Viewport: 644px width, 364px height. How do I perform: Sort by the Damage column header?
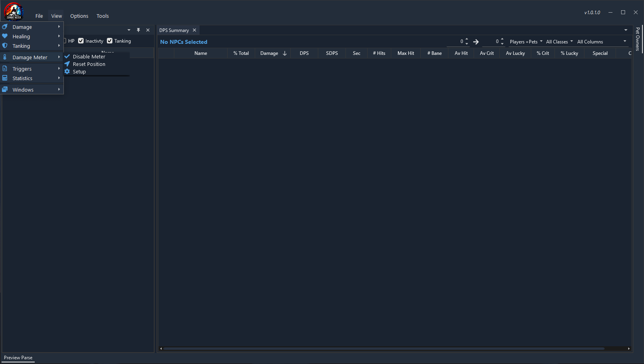click(273, 53)
